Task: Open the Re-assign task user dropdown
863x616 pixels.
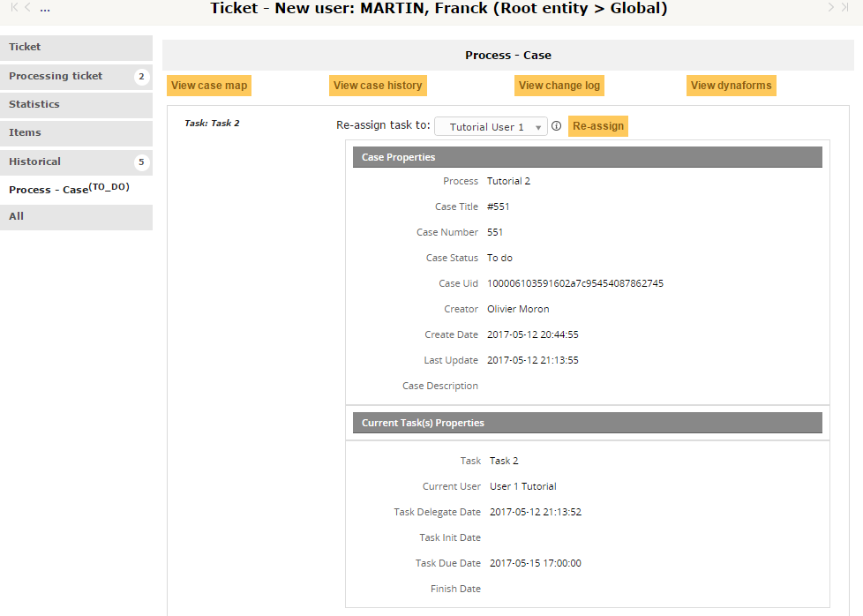Action: (x=491, y=126)
